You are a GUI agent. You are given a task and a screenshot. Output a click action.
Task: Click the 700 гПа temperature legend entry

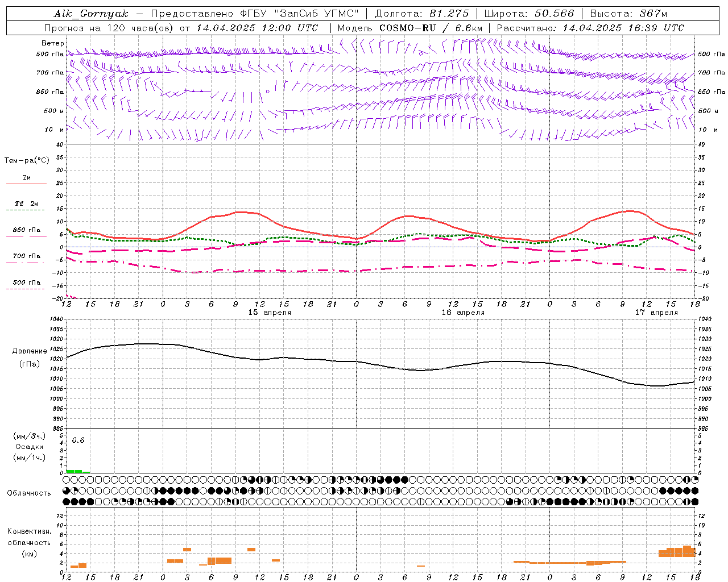[26, 256]
